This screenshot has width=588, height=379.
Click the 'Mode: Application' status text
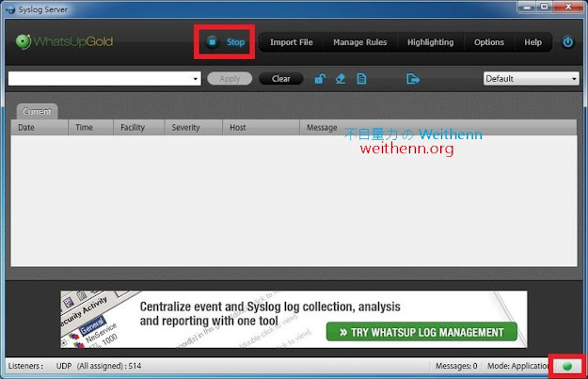pyautogui.click(x=517, y=366)
